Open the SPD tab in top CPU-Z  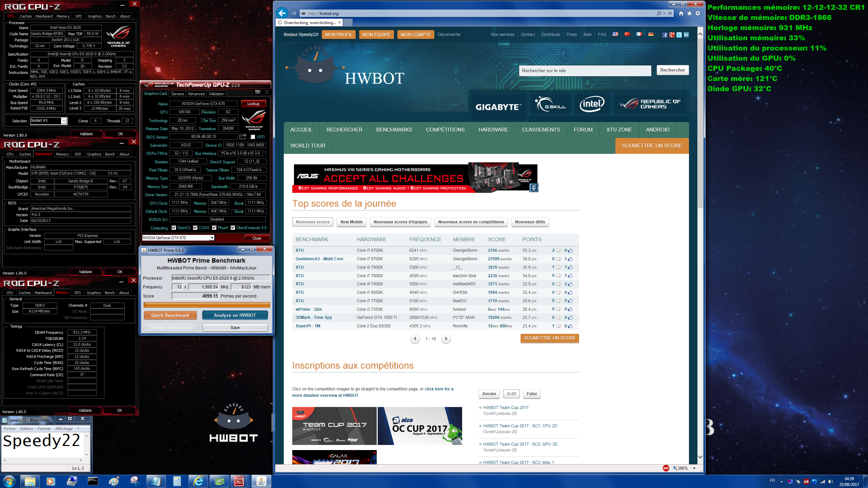coord(78,16)
